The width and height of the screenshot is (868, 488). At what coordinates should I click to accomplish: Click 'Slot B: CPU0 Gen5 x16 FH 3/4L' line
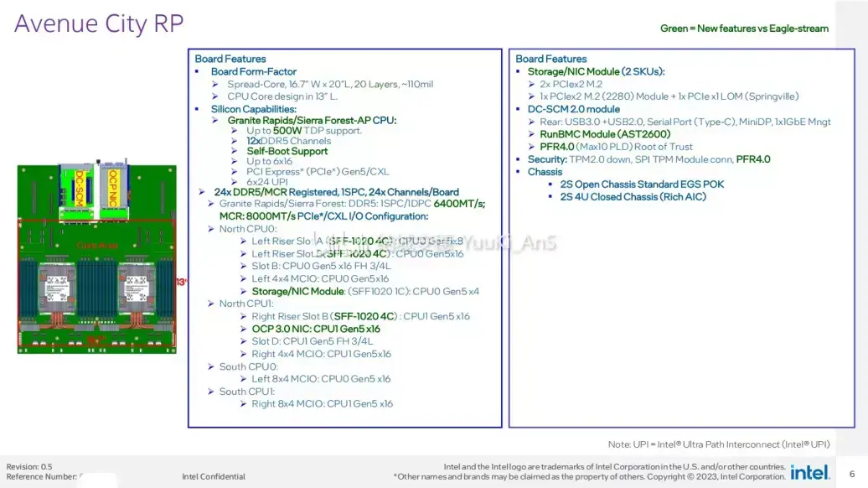pos(321,266)
